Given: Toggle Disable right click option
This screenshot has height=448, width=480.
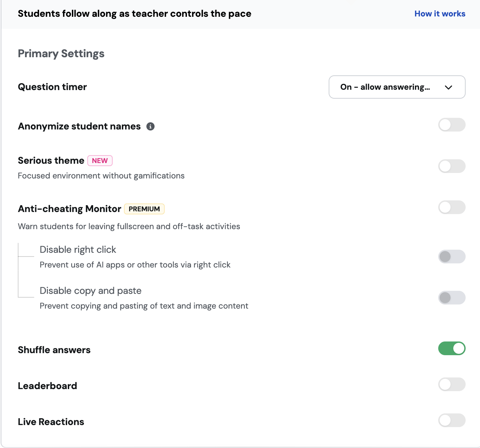Looking at the screenshot, I should 452,257.
